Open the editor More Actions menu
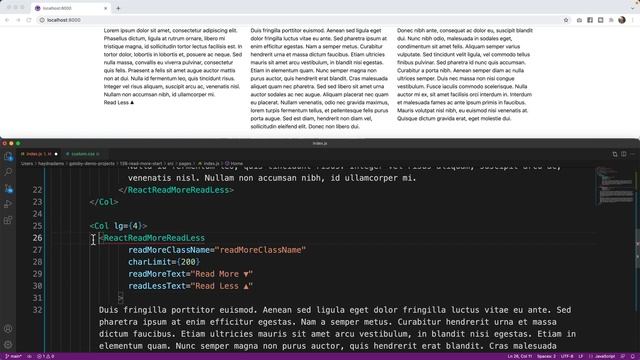The height and width of the screenshot is (360, 640). coord(633,154)
